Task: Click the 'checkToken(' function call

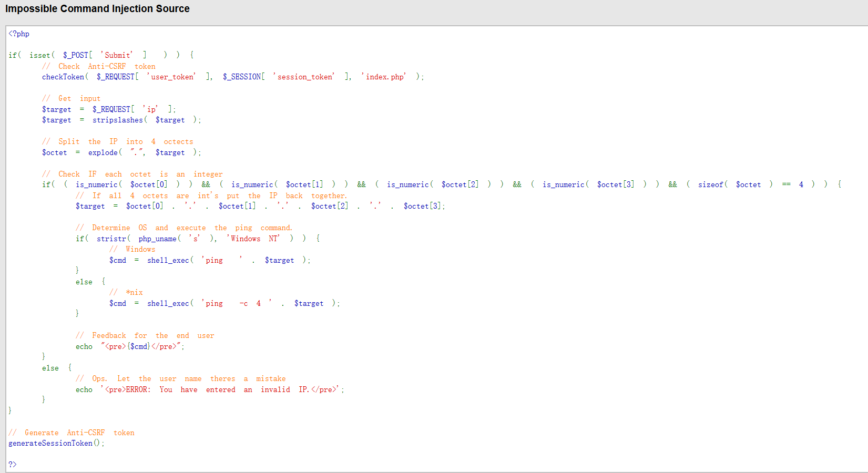Action: coord(65,77)
